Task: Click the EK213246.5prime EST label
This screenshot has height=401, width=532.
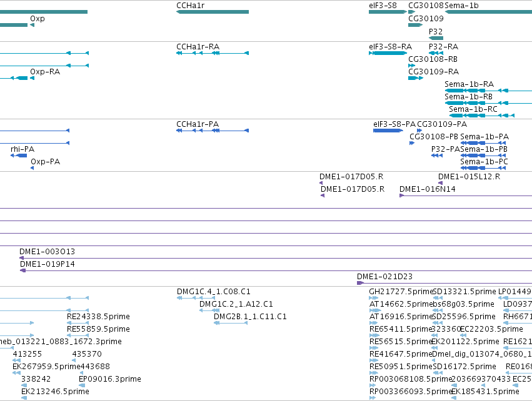Action: tap(55, 392)
